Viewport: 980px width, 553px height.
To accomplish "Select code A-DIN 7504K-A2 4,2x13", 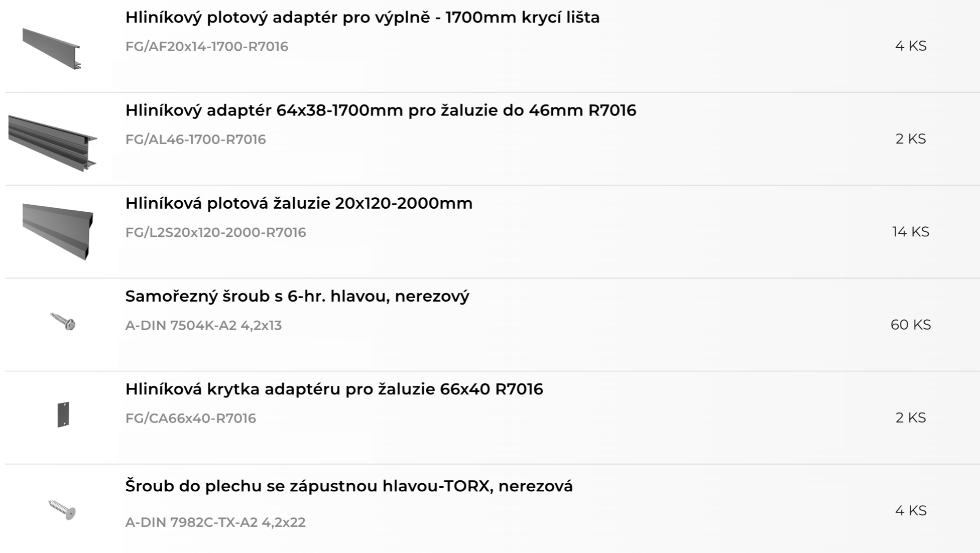I will click(x=203, y=325).
